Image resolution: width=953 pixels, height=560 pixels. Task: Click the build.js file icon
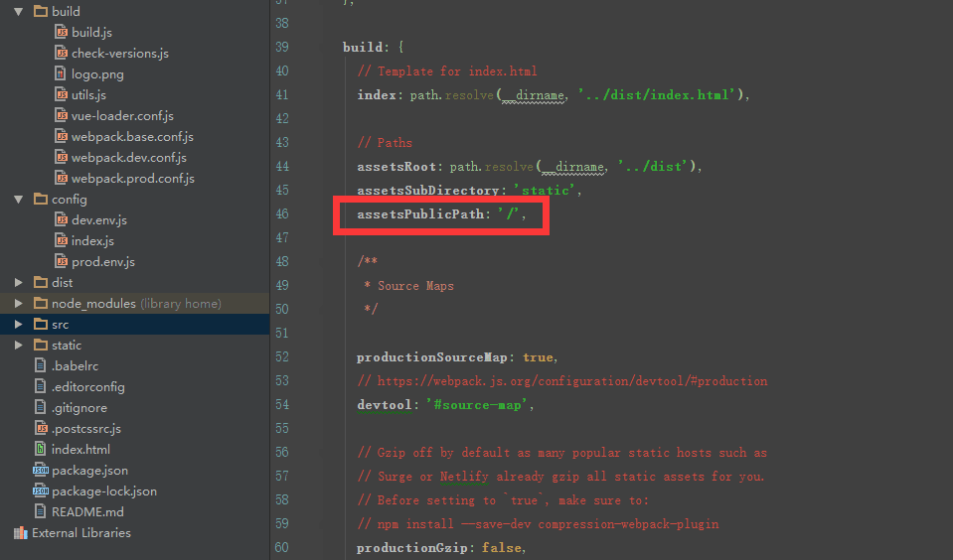(x=61, y=32)
